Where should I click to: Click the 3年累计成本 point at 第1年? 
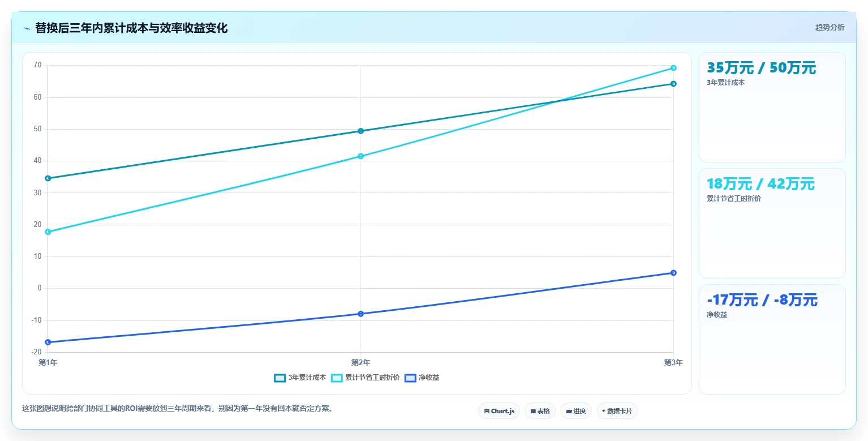coord(48,178)
